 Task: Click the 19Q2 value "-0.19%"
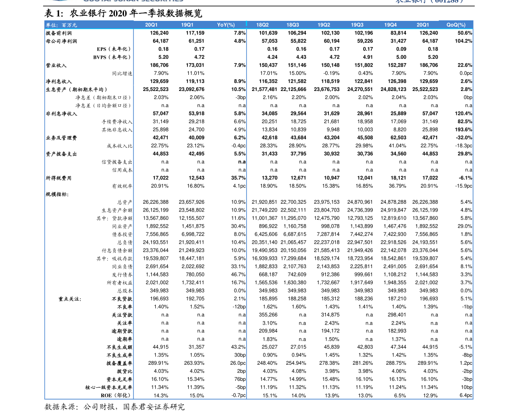[331, 74]
